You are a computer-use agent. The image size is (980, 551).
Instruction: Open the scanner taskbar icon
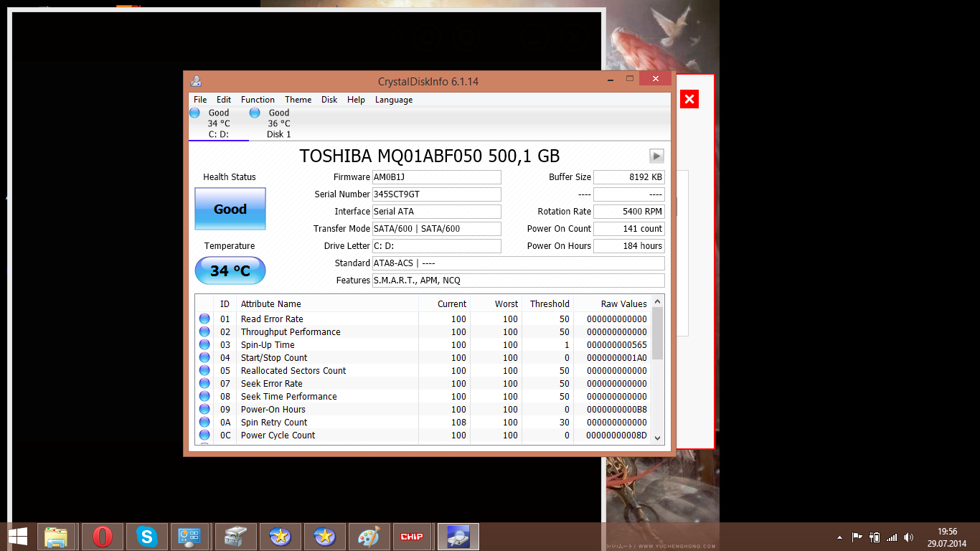(236, 537)
